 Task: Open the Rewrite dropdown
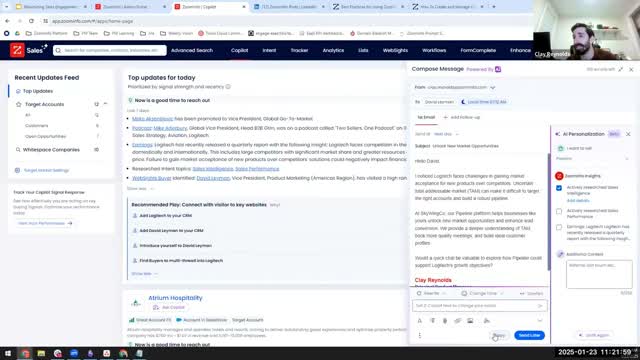click(431, 293)
